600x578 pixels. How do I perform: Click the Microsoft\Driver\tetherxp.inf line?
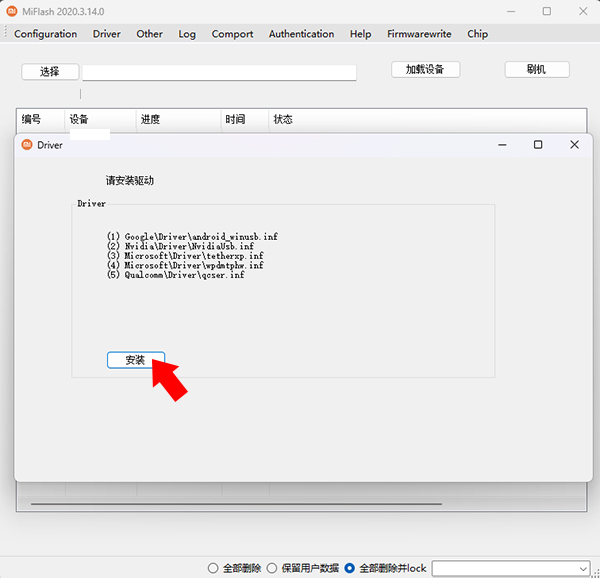(x=185, y=256)
